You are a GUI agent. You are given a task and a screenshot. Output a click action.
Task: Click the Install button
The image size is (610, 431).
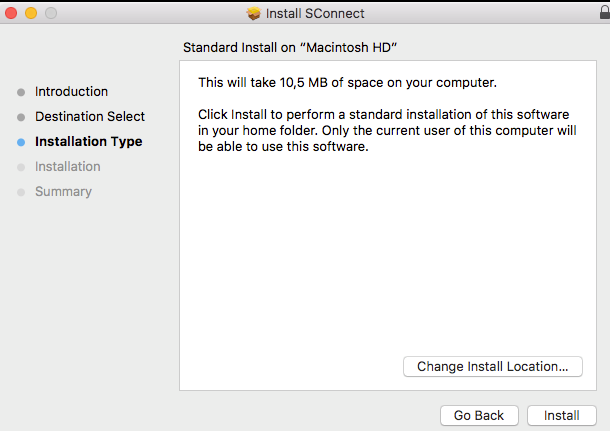561,415
